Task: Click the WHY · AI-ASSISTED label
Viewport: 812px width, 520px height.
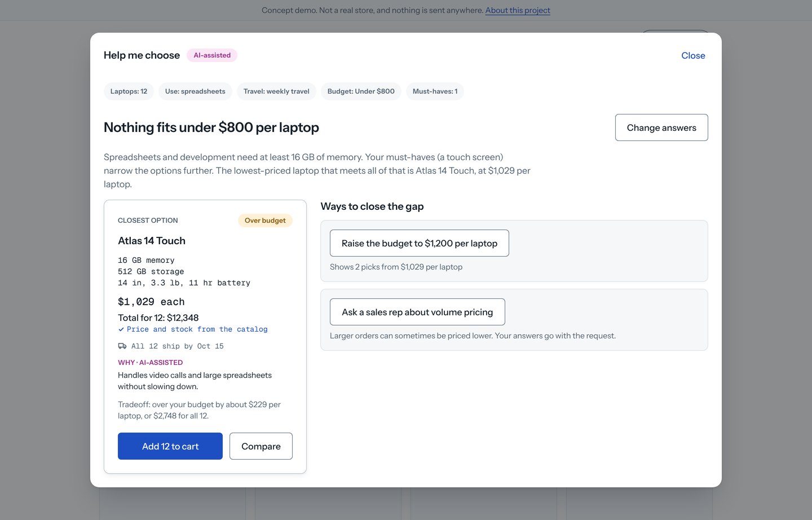Action: coord(151,363)
